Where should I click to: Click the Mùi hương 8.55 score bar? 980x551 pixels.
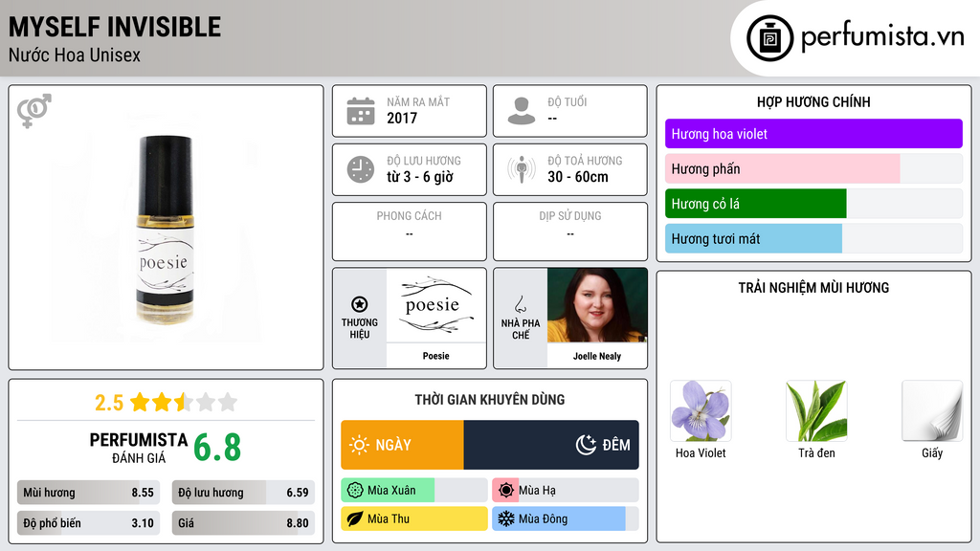point(88,493)
